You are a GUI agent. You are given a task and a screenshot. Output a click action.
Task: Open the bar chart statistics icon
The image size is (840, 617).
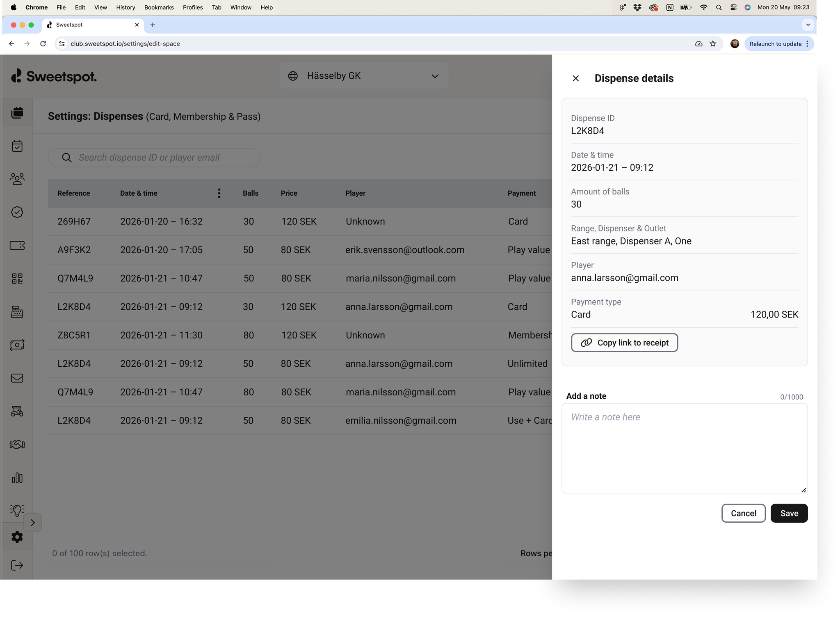pos(17,478)
